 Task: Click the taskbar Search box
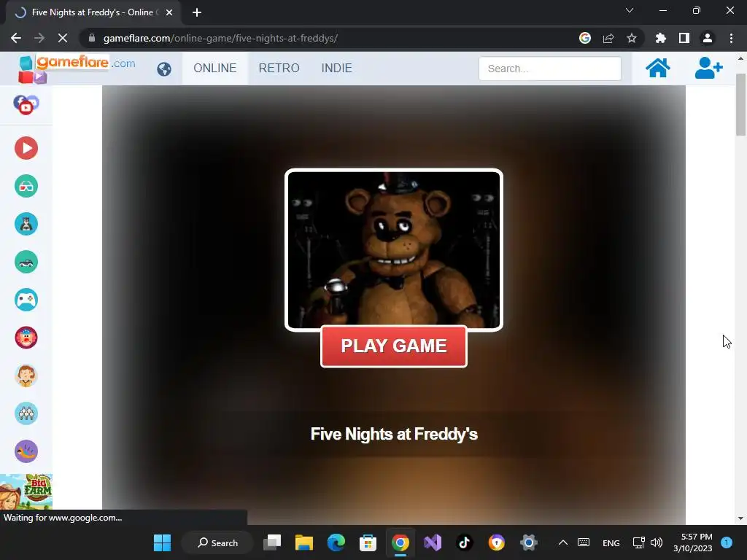[217, 542]
